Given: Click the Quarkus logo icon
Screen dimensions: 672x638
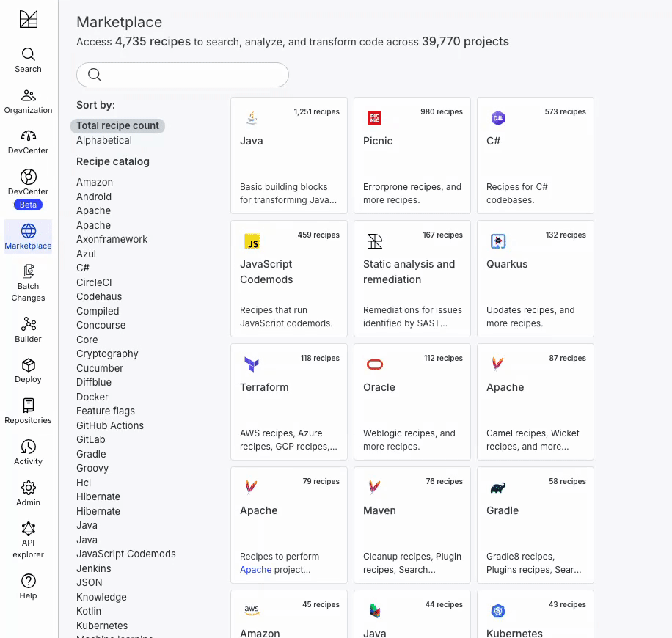Looking at the screenshot, I should pos(498,241).
